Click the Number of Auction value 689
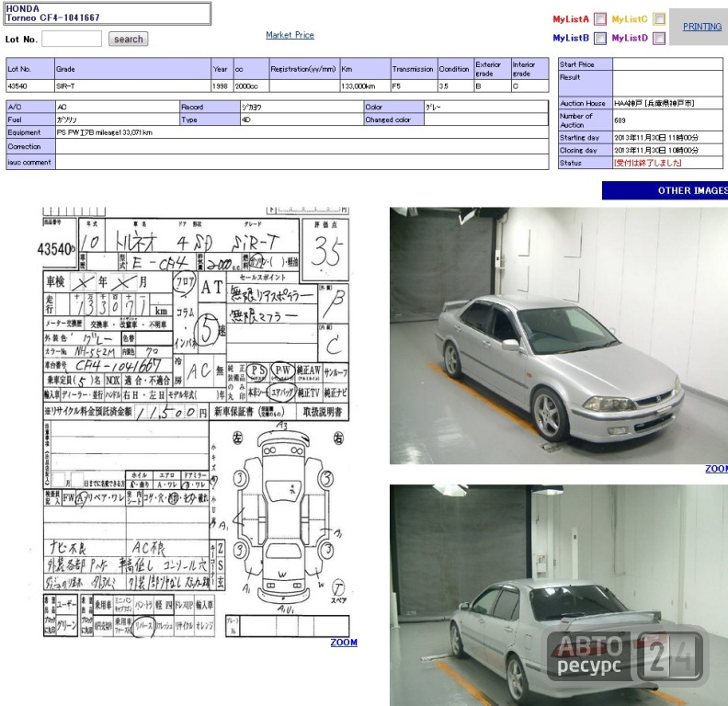The image size is (728, 706). click(620, 120)
